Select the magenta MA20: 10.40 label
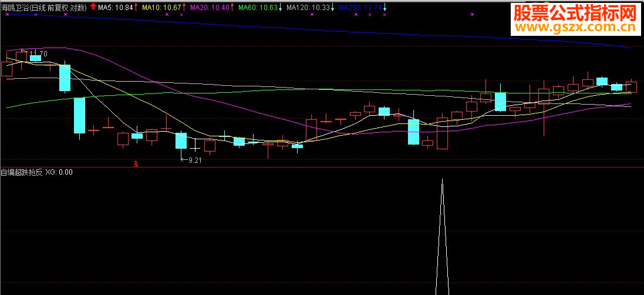 point(210,7)
